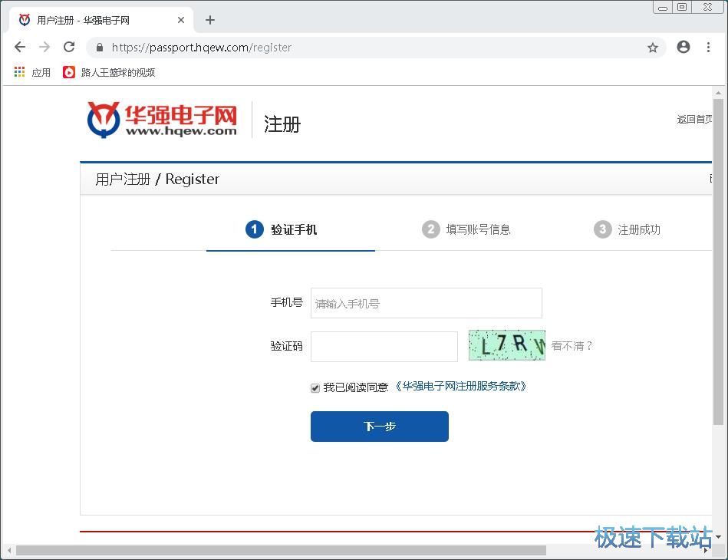Image resolution: width=728 pixels, height=560 pixels.
Task: Click 看不清? to refresh captcha
Action: point(572,346)
